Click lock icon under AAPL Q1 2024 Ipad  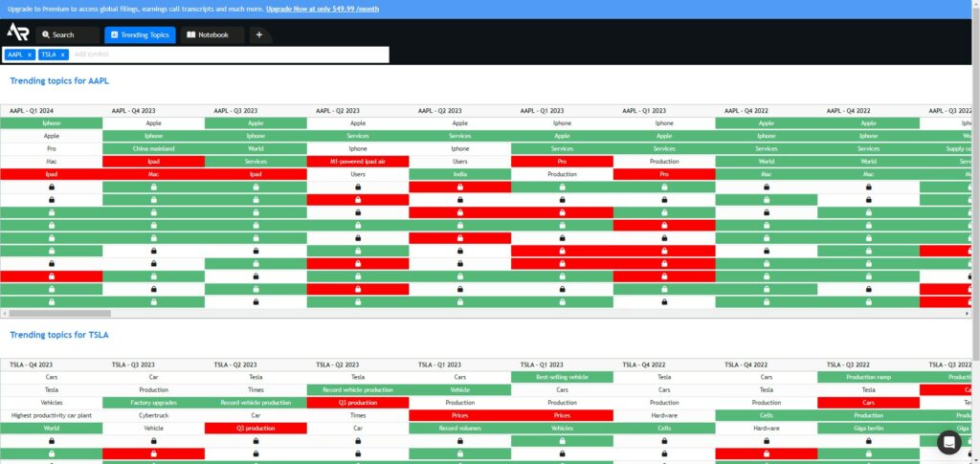pyautogui.click(x=52, y=187)
